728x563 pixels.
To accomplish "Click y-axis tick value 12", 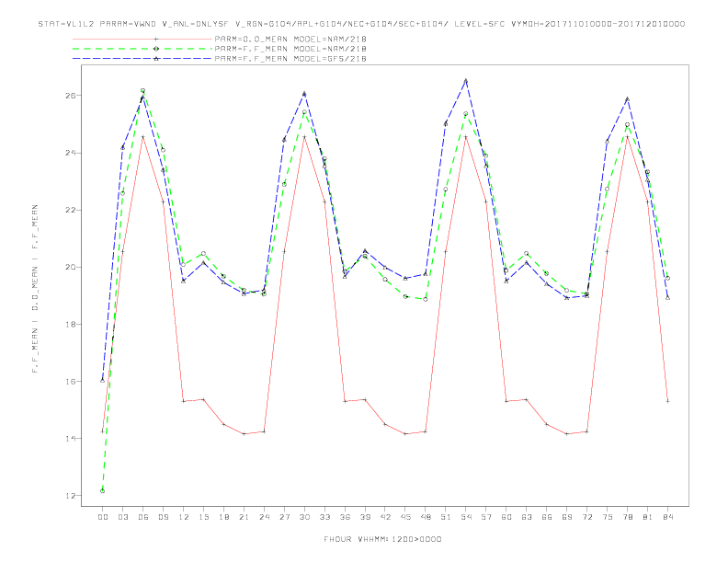I will 71,496.
